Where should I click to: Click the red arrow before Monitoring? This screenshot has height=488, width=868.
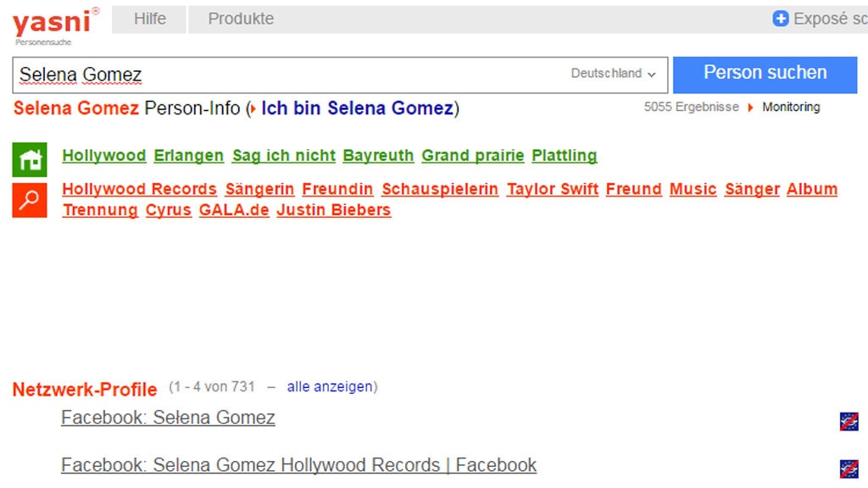[749, 108]
